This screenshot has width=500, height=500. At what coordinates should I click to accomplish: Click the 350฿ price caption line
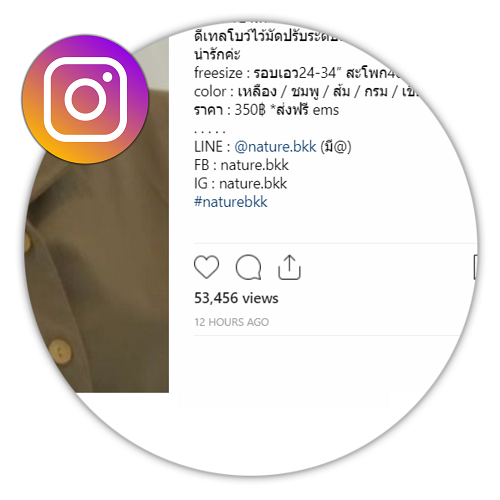click(266, 110)
